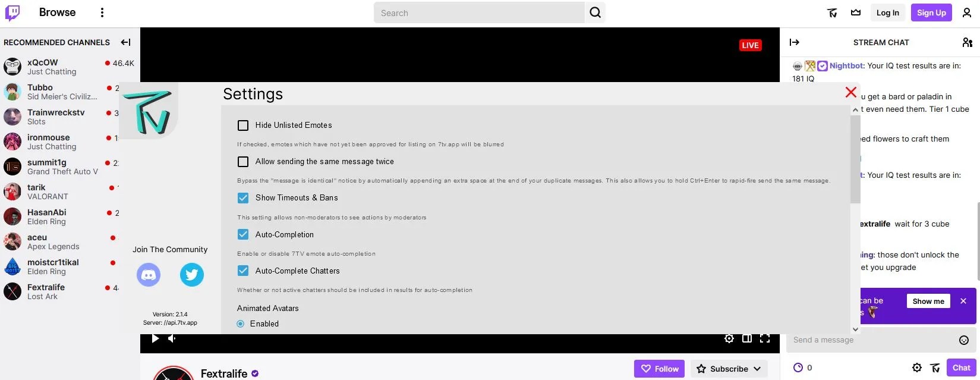
Task: Follow the Fextralife channel
Action: [659, 369]
